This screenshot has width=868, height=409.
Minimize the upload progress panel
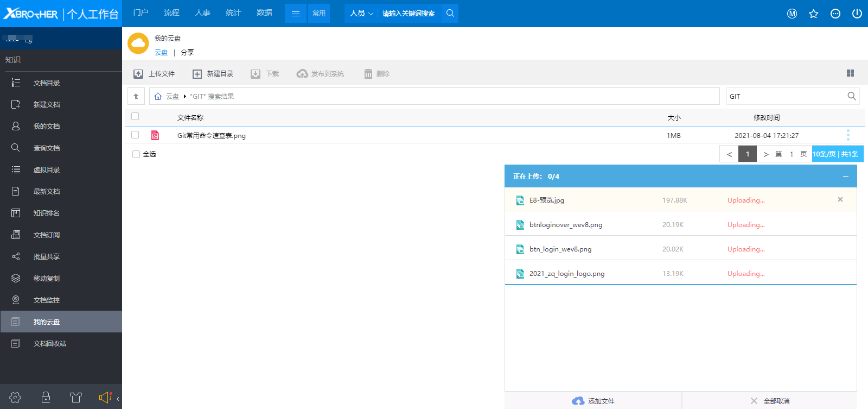click(x=845, y=177)
